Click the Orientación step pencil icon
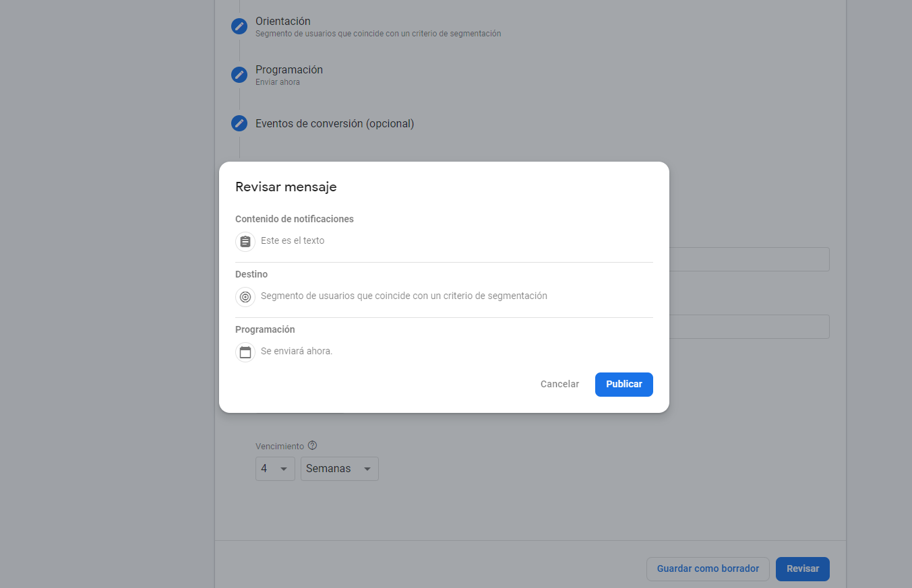The height and width of the screenshot is (588, 912). 239,26
